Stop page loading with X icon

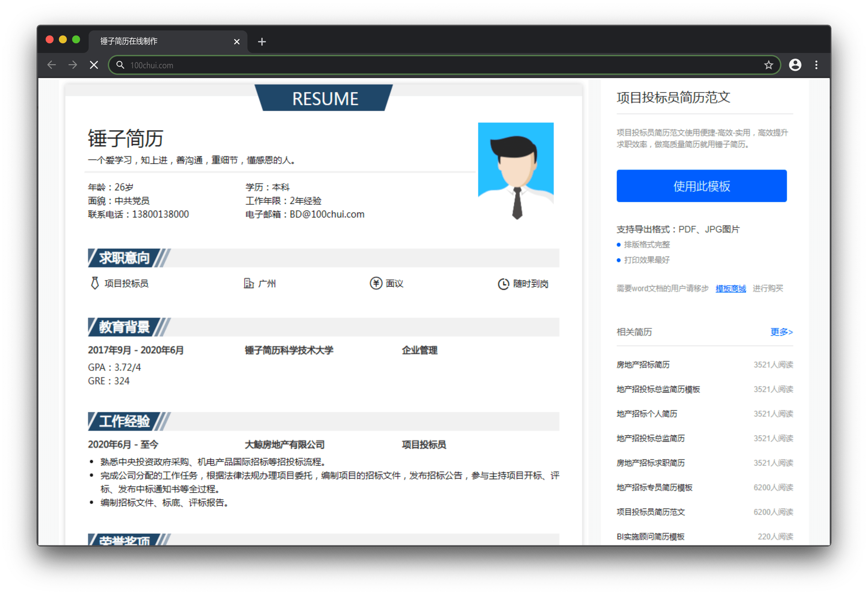94,65
